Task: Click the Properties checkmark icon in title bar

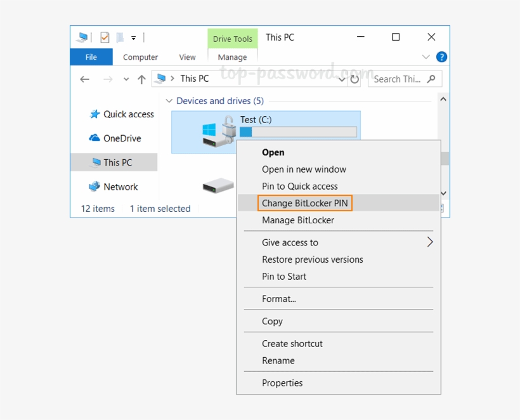Action: (x=105, y=37)
